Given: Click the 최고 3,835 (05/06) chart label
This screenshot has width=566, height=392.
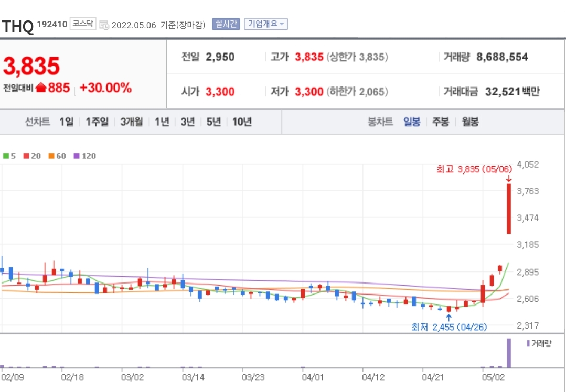Looking at the screenshot, I should [474, 169].
